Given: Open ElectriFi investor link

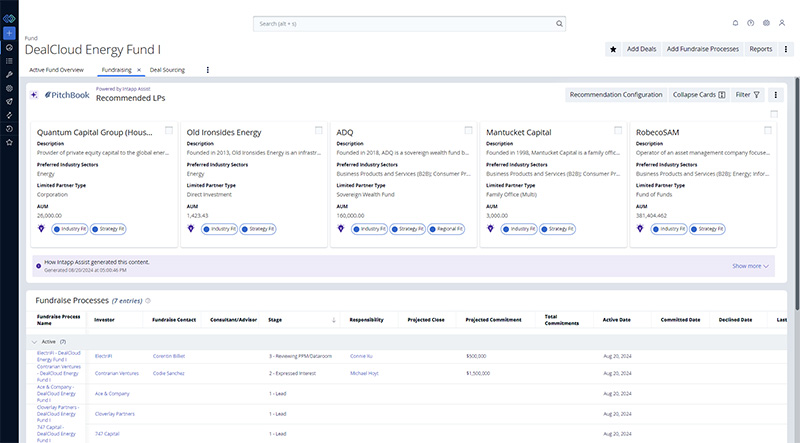Looking at the screenshot, I should [x=104, y=356].
